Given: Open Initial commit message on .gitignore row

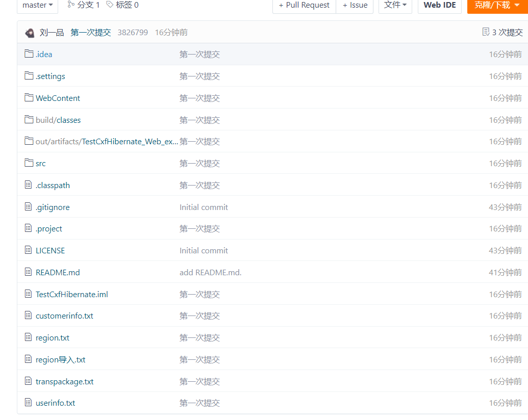Looking at the screenshot, I should click(204, 207).
